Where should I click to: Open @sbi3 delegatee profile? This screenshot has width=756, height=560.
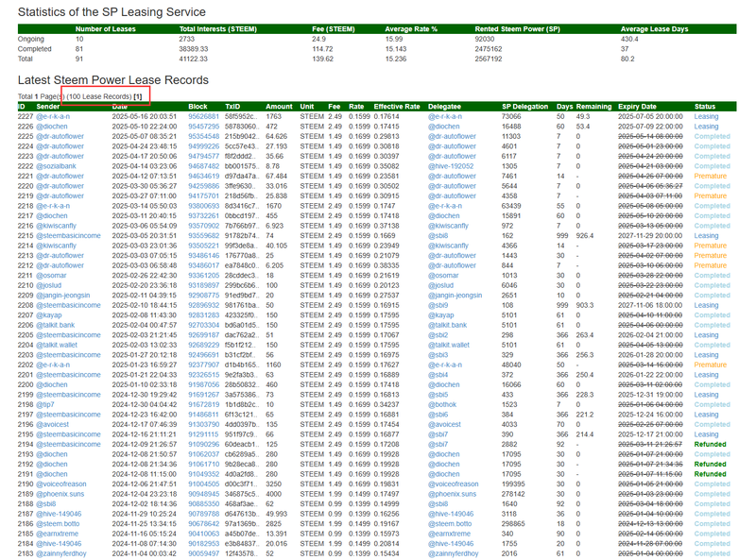(438, 355)
